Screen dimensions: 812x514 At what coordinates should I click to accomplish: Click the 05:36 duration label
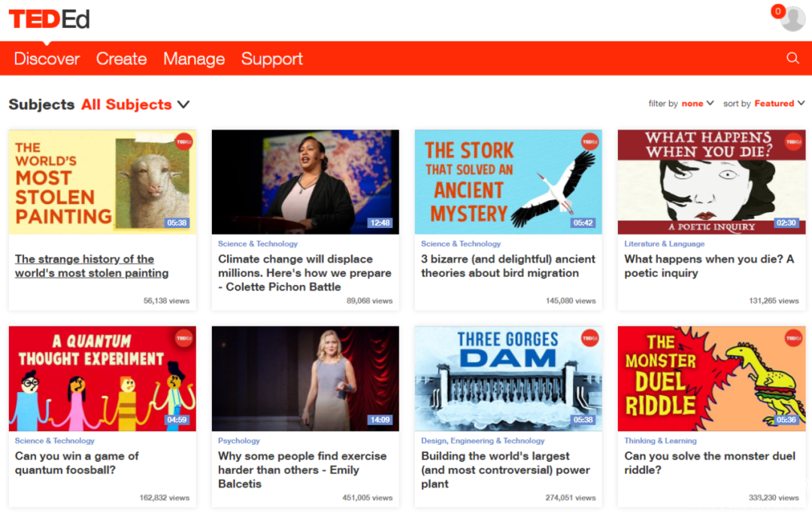(x=786, y=420)
